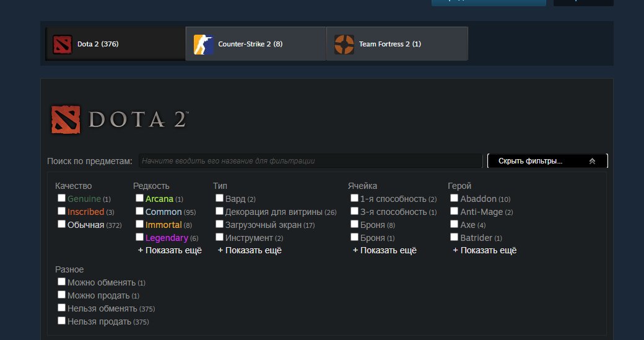Select 1-я способность slot checkbox
The width and height of the screenshot is (644, 340).
tap(354, 198)
